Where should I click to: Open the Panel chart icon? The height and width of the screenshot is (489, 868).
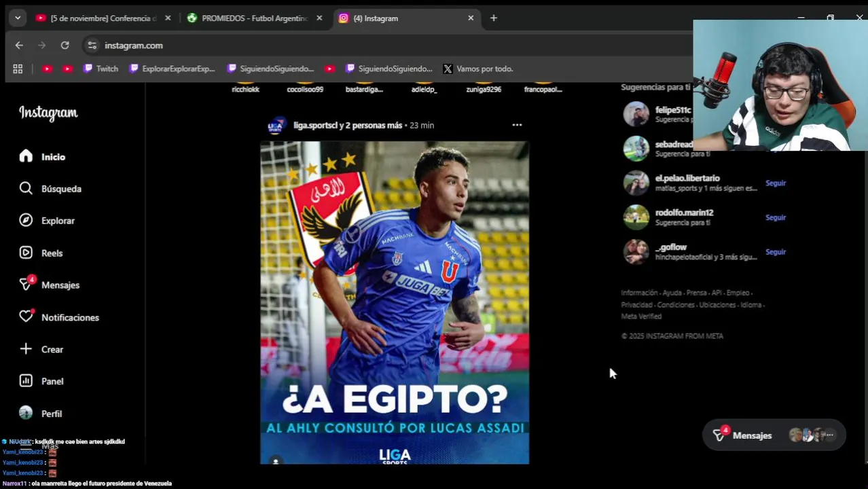(26, 380)
